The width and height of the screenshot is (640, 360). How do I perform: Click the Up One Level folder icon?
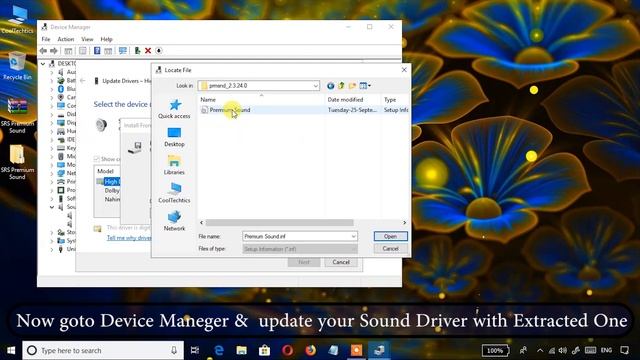[x=341, y=86]
